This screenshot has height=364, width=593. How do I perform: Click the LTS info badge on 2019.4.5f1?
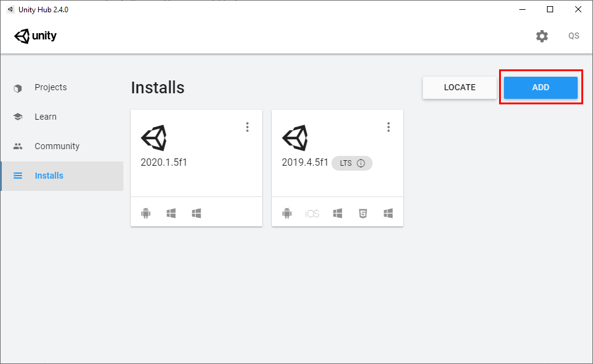(x=352, y=163)
